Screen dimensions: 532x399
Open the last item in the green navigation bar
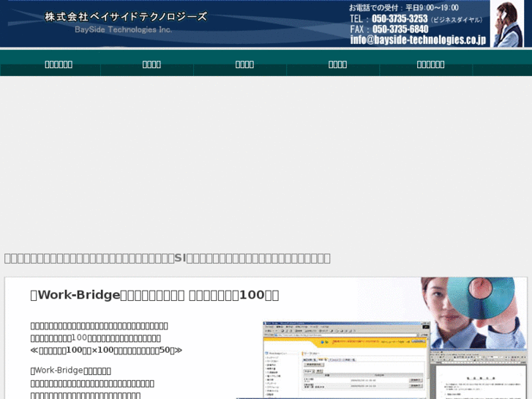[430, 64]
